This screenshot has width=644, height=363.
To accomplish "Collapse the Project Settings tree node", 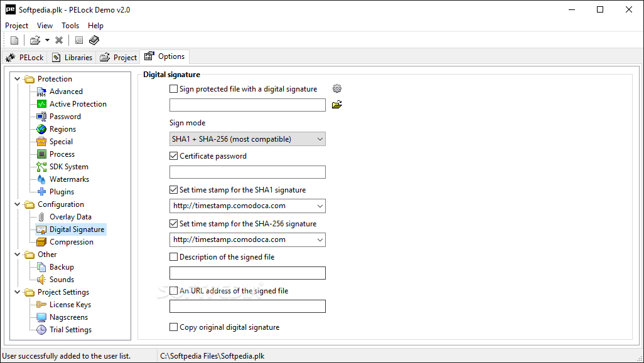I will click(17, 292).
